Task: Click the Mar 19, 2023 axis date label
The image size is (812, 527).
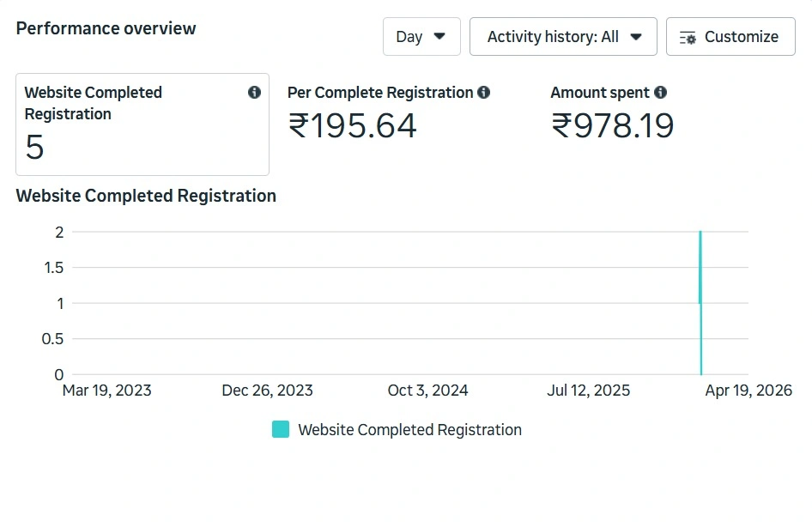Action: pyautogui.click(x=106, y=391)
